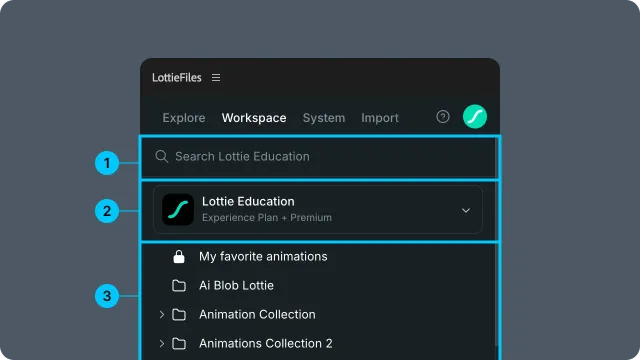640x360 pixels.
Task: Select the Ai Blob Lottie folder name
Action: 236,286
